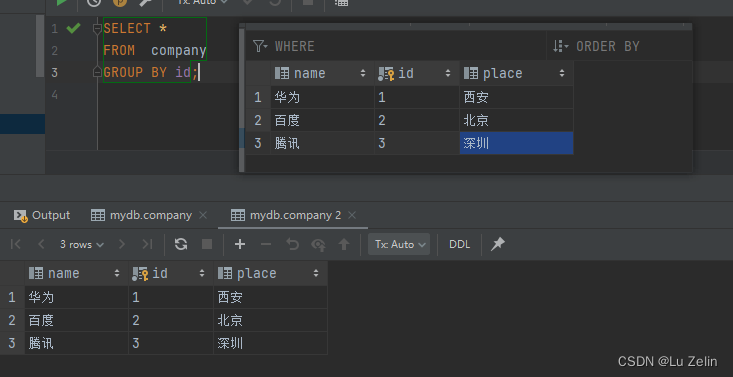Screen dimensions: 733x377
Task: Click the ORDER BY sort icon in popup
Action: pos(561,46)
